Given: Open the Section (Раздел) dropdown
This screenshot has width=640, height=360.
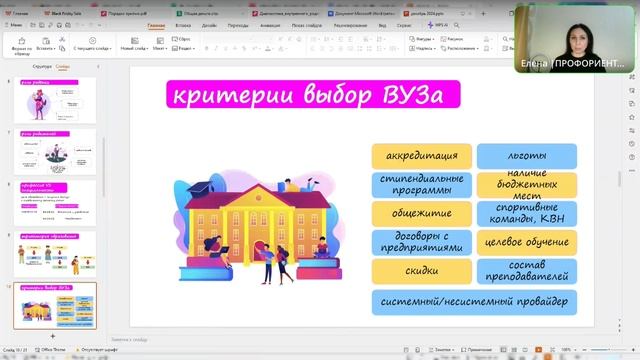Looking at the screenshot, I should point(183,48).
